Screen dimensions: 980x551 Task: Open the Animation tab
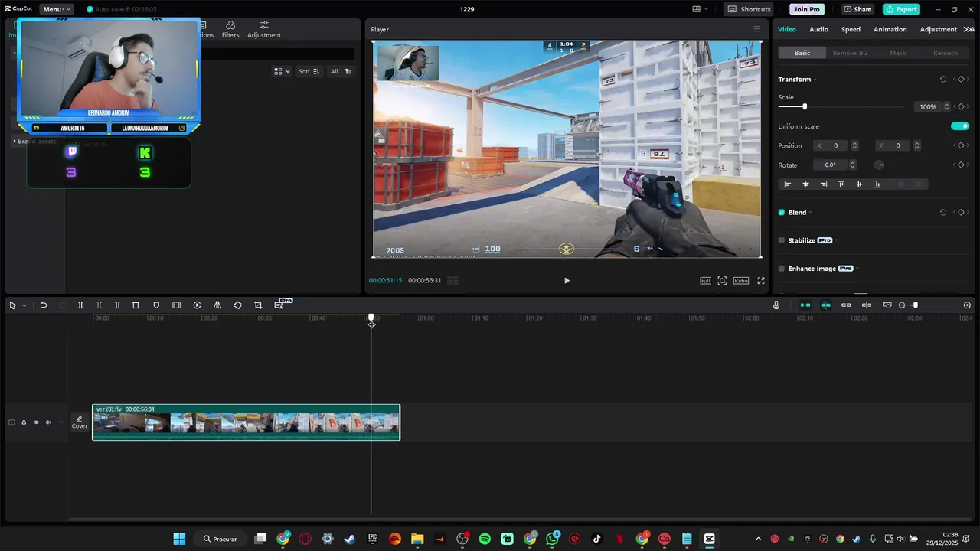pos(890,29)
